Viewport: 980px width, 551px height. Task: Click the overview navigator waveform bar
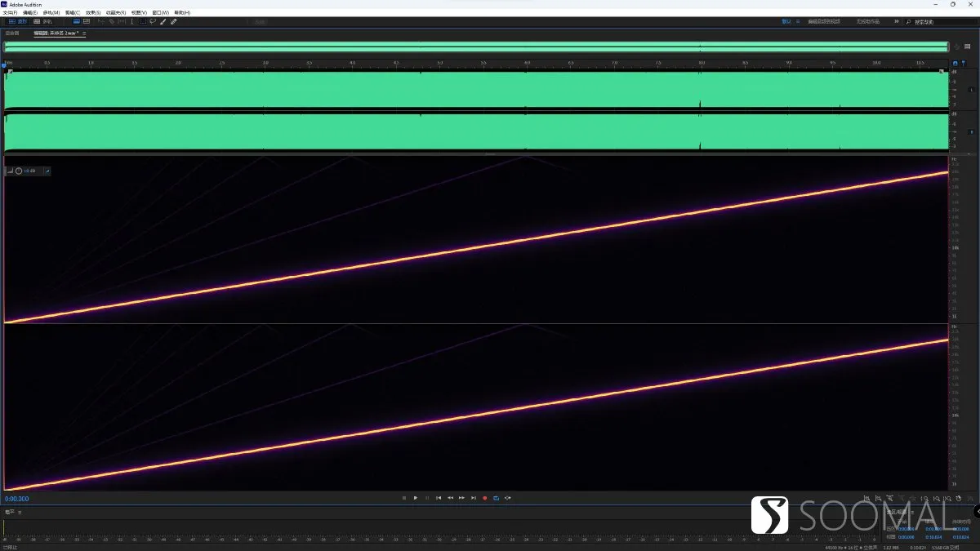476,47
